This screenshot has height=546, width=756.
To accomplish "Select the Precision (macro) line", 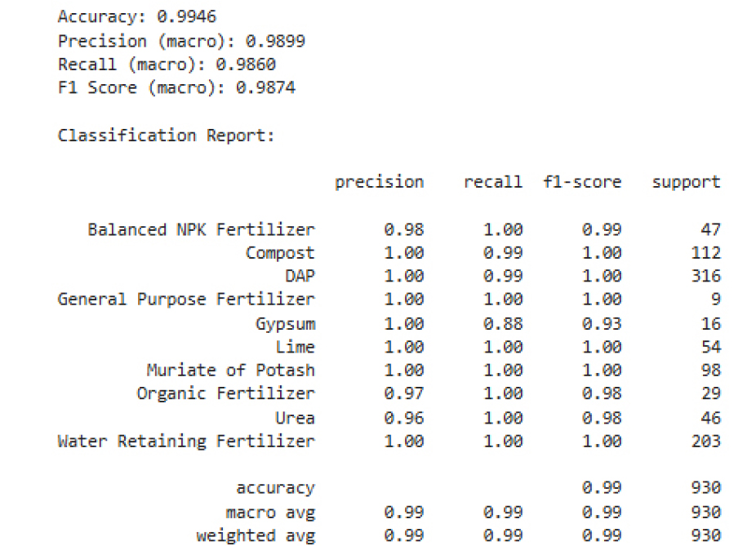I will click(181, 42).
